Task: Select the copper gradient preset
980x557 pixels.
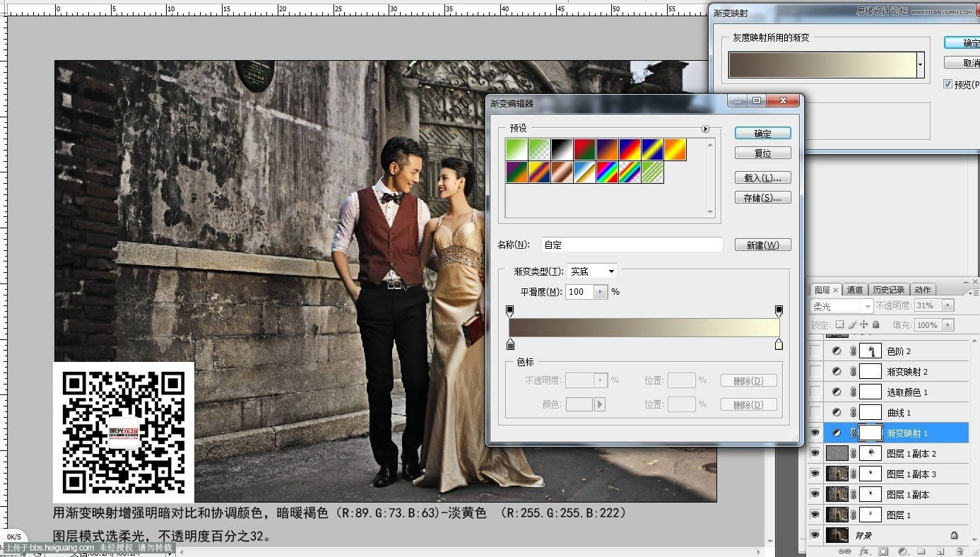Action: pos(562,172)
